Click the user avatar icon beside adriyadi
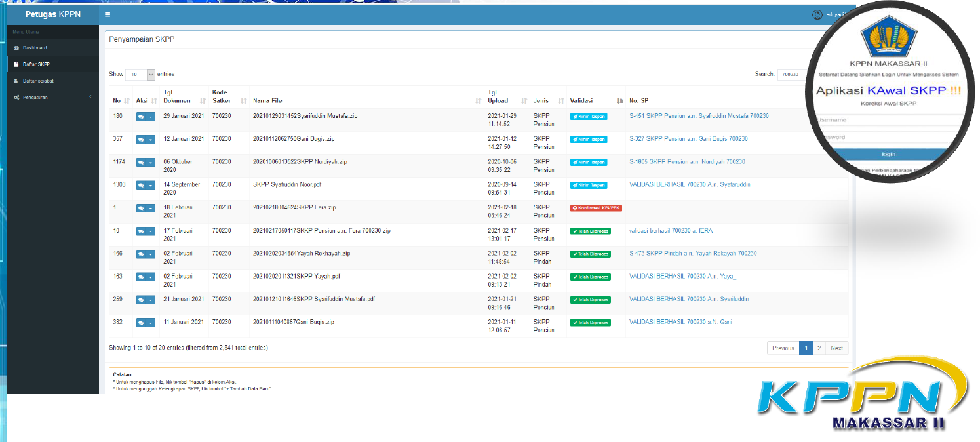The image size is (980, 442). (x=817, y=14)
